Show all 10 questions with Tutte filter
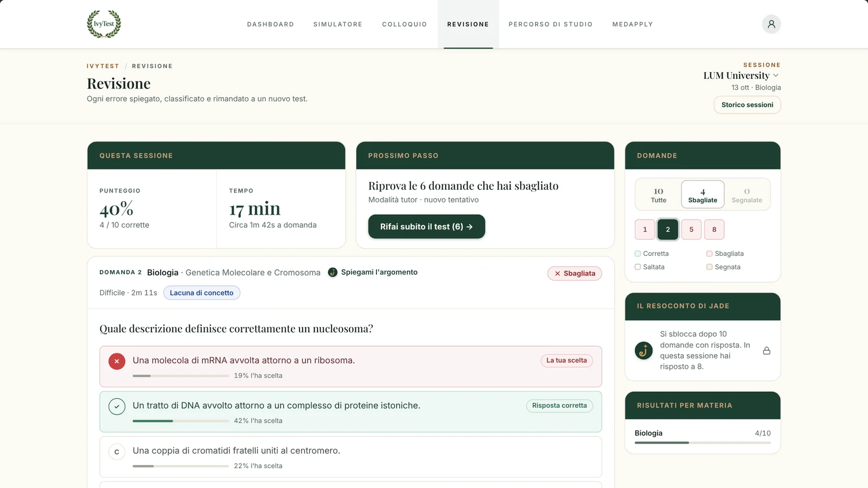This screenshot has width=868, height=488. coord(659,195)
